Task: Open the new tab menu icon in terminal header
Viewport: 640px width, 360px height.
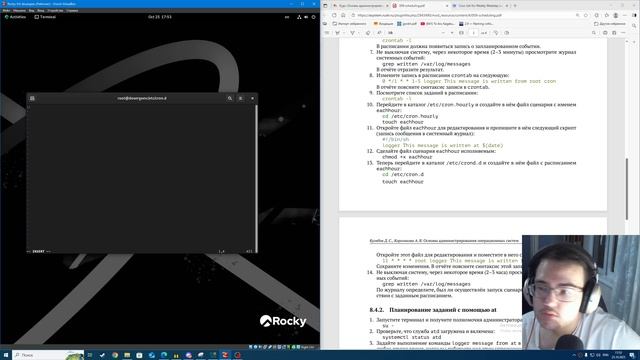Action: pos(32,98)
